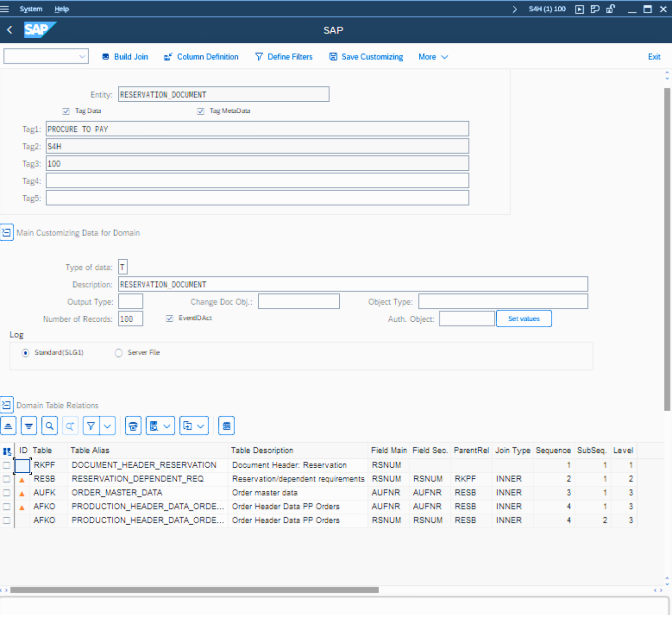672x638 pixels.
Task: Click the Save Customizing button
Action: point(366,57)
